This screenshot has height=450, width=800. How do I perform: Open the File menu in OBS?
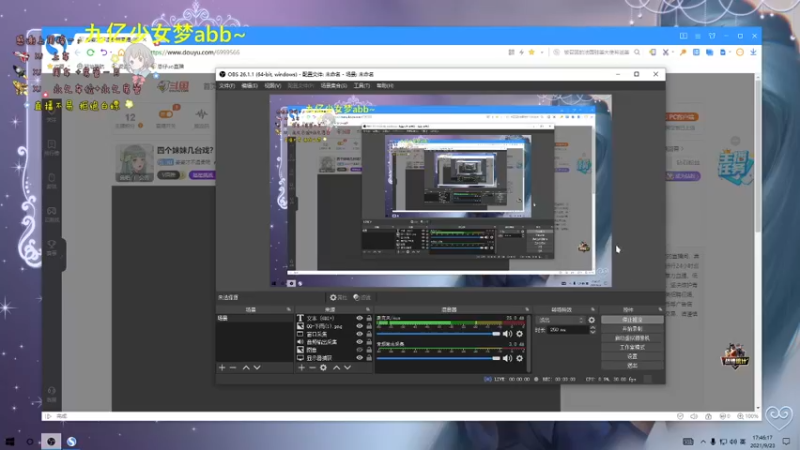tap(227, 86)
